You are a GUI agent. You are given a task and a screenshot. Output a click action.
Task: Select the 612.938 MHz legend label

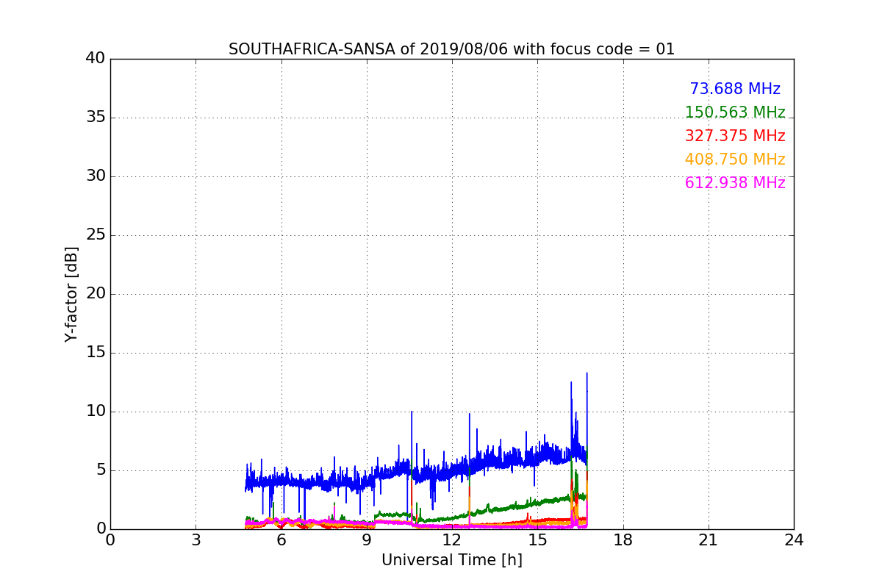735,183
